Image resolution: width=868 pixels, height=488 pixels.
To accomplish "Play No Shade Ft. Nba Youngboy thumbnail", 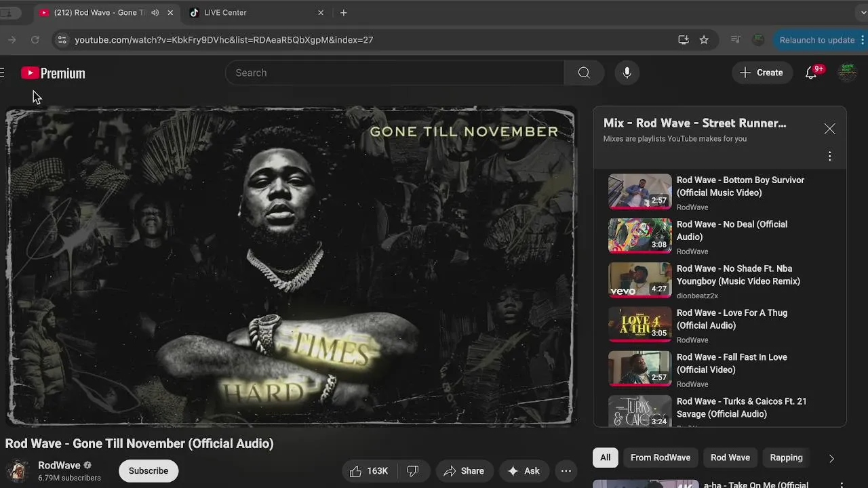I will pos(639,280).
